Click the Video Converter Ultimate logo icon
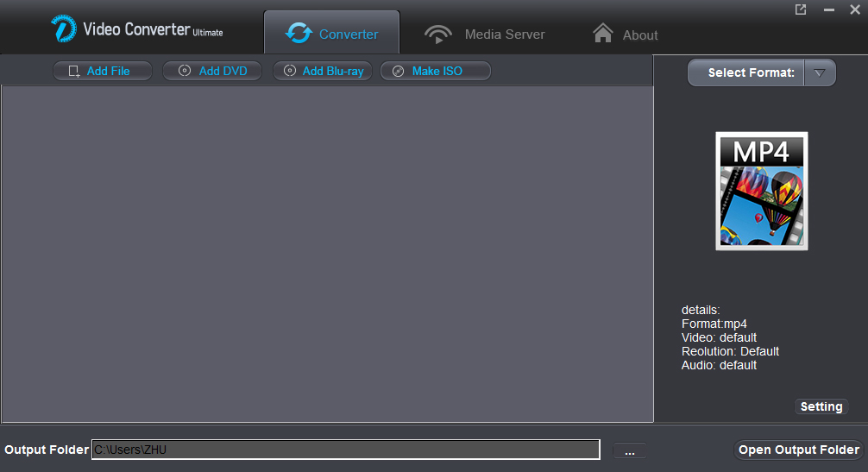 coord(63,28)
